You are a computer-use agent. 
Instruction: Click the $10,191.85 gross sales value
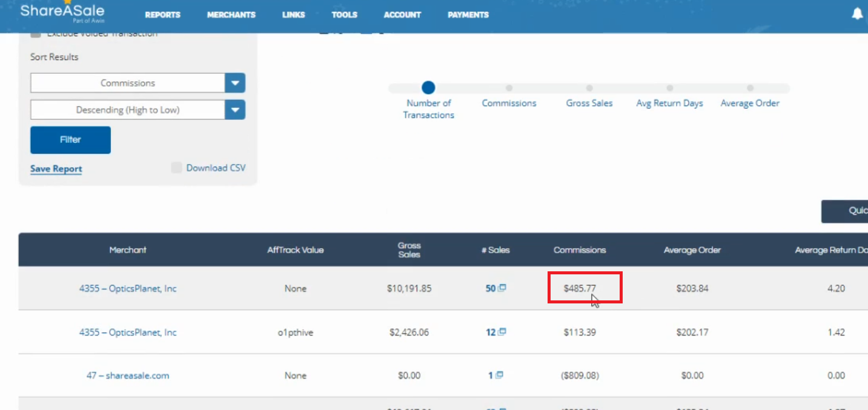(409, 288)
